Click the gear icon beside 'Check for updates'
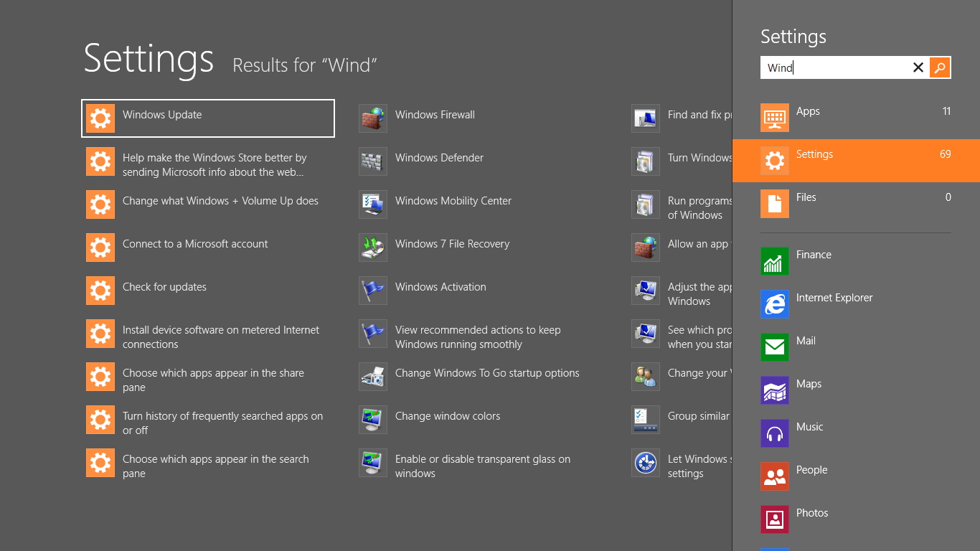The image size is (980, 551). (x=100, y=291)
